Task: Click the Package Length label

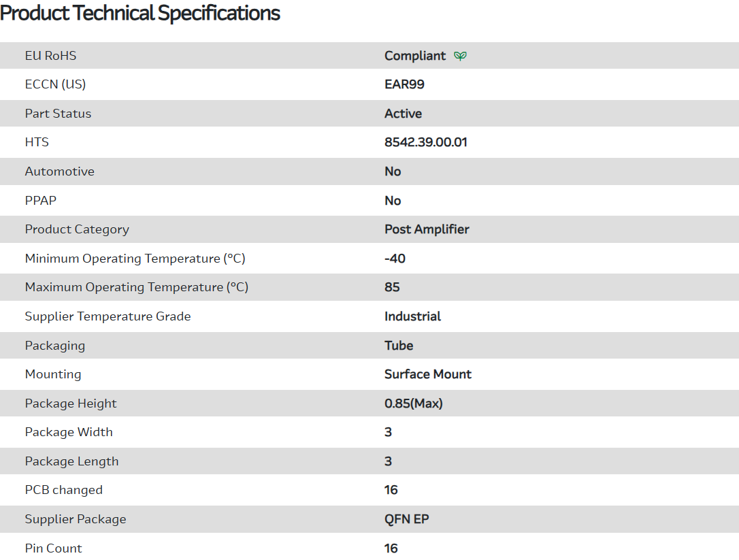Action: coord(71,461)
